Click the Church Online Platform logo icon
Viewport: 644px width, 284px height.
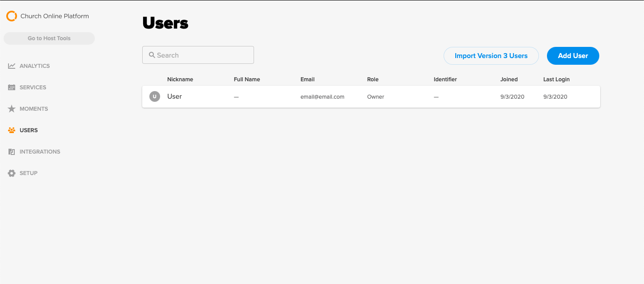12,16
